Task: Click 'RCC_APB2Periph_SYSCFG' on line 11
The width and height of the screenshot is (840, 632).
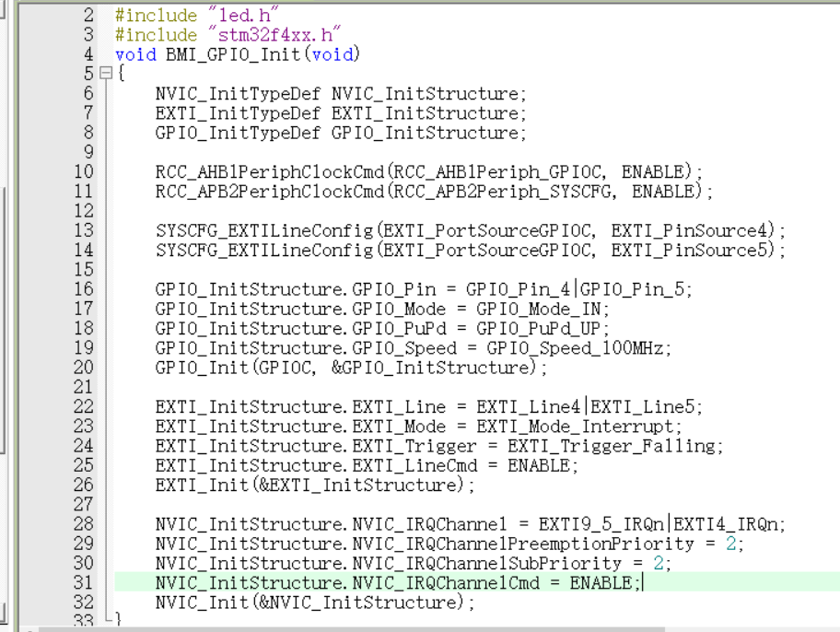Action: (x=503, y=192)
